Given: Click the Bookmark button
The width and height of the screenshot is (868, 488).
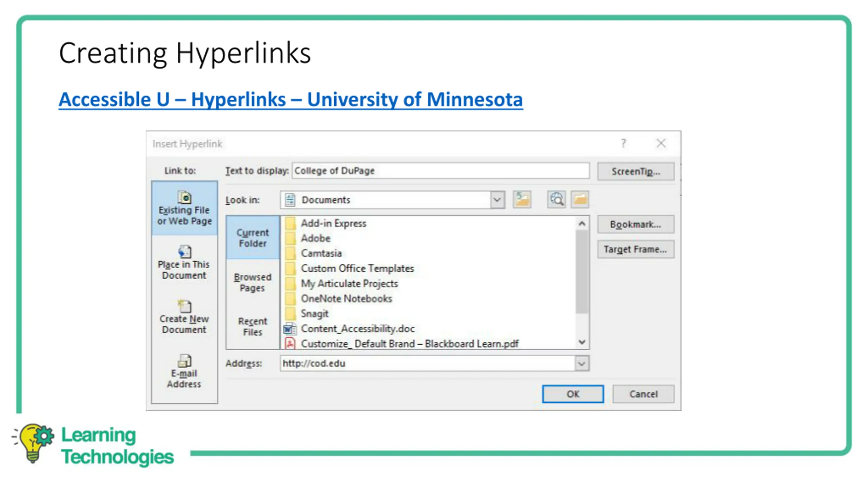Looking at the screenshot, I should pos(636,224).
